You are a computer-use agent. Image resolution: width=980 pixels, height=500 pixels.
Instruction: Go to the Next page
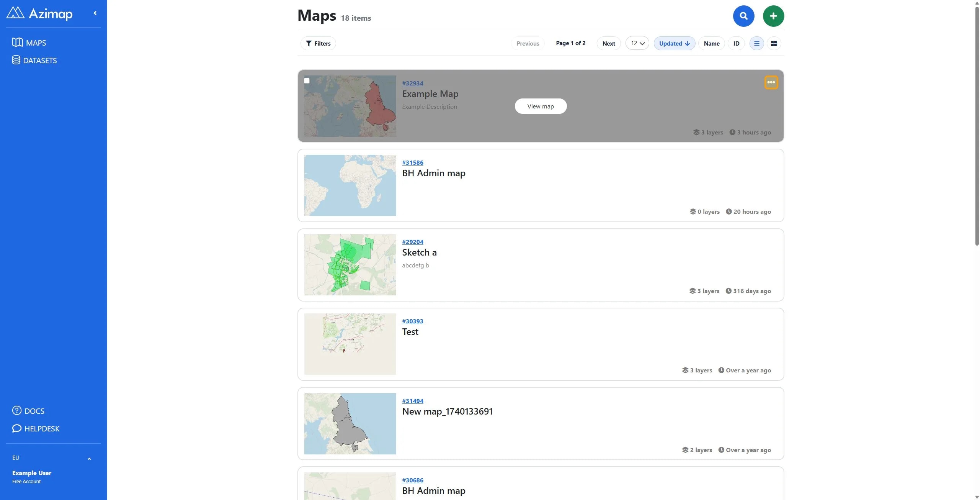point(609,43)
